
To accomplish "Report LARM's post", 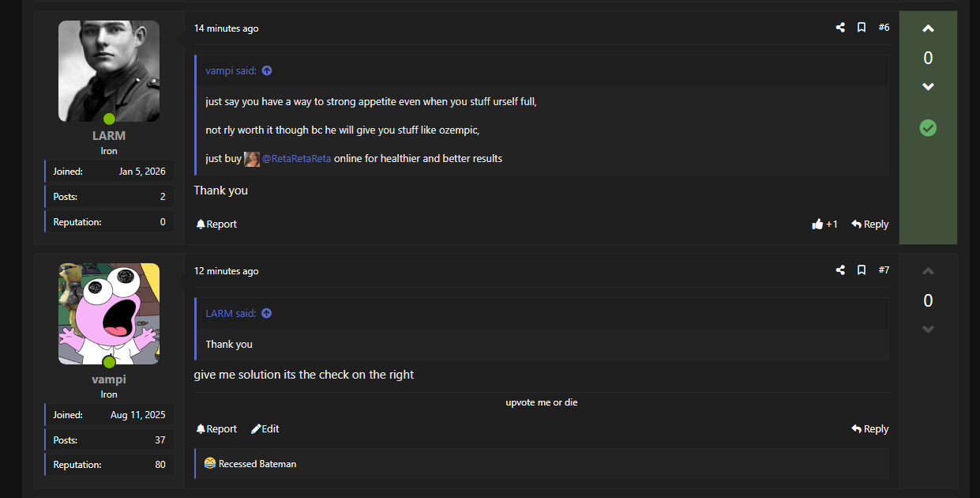I will coord(216,224).
